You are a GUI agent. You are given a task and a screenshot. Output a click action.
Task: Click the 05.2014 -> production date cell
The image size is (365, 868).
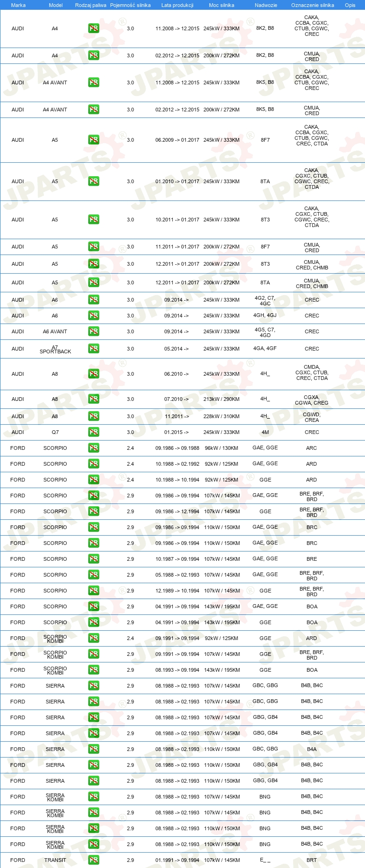pos(176,349)
